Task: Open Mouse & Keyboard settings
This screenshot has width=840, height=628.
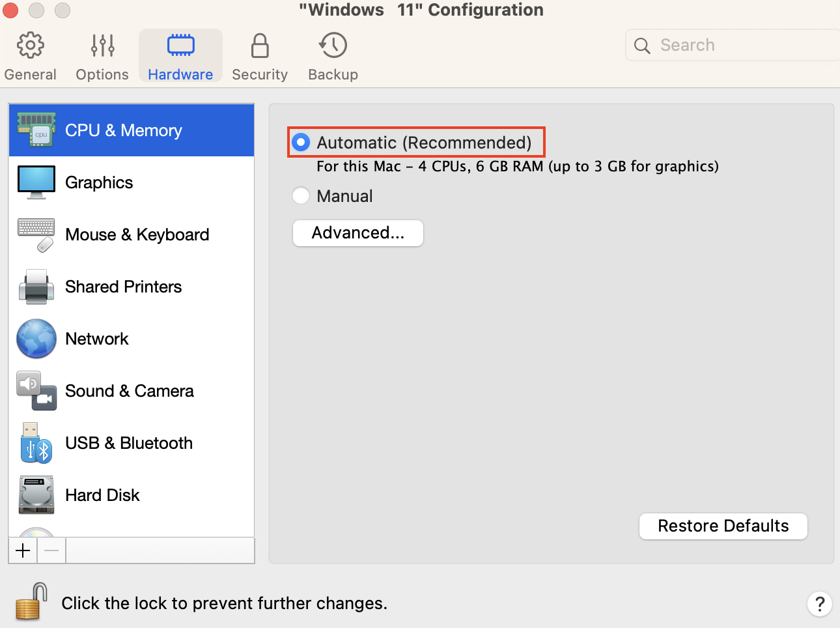Action: coord(36,234)
